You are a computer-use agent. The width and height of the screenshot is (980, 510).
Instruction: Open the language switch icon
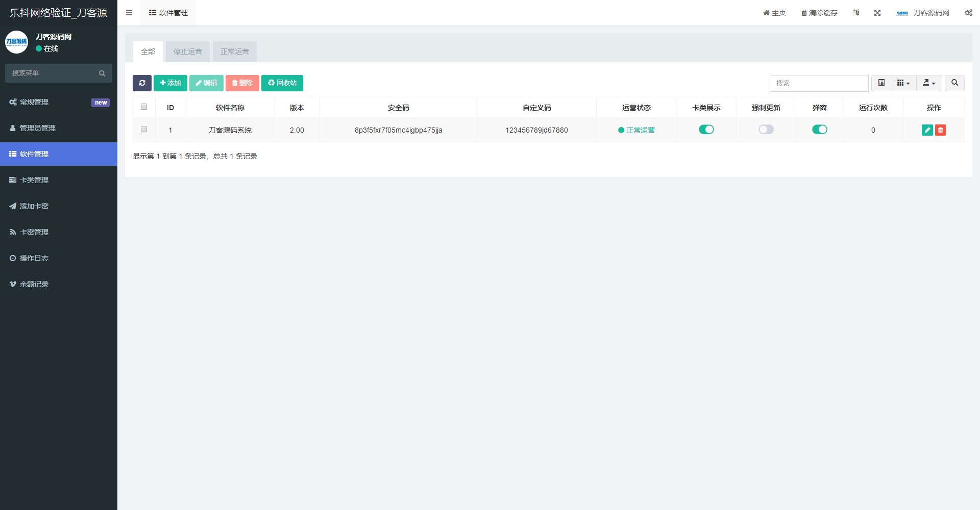[856, 13]
